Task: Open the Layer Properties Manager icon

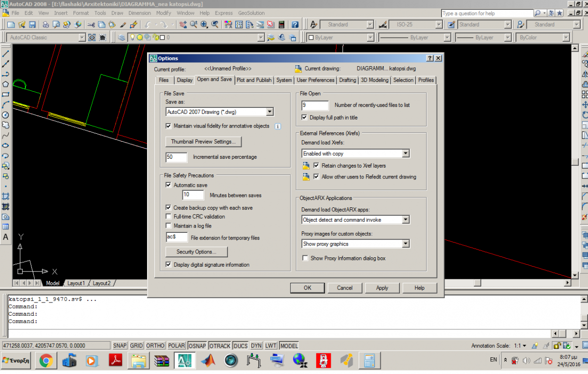Action: [122, 37]
